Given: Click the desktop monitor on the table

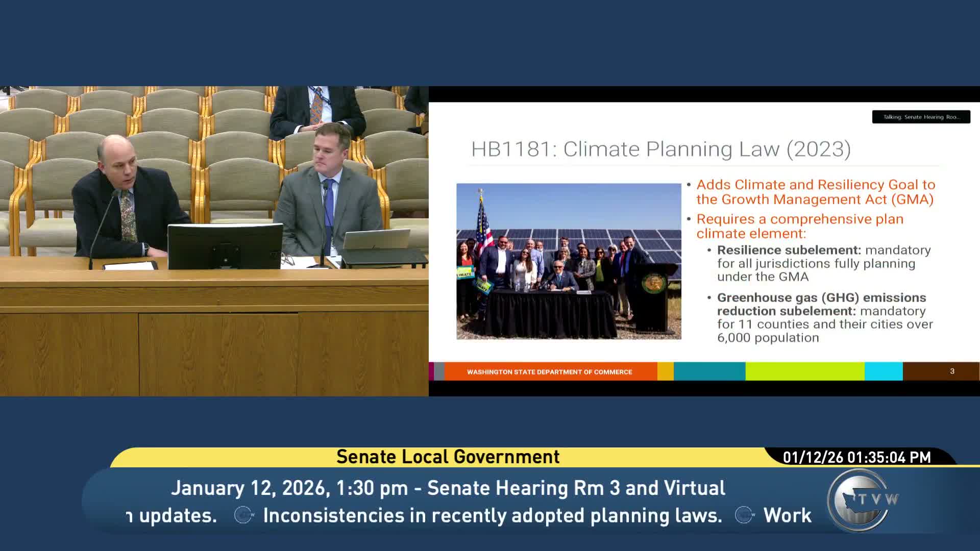Looking at the screenshot, I should pos(225,246).
